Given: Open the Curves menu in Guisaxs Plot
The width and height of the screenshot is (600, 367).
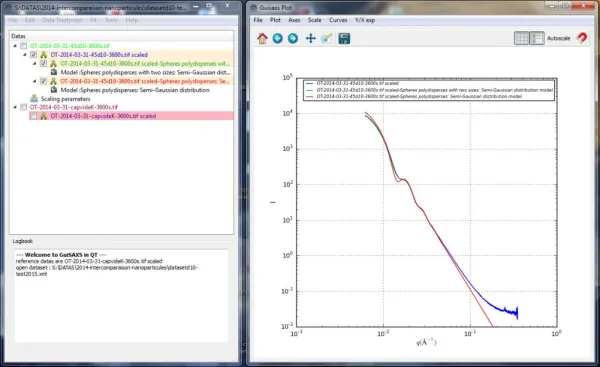Looking at the screenshot, I should [338, 20].
